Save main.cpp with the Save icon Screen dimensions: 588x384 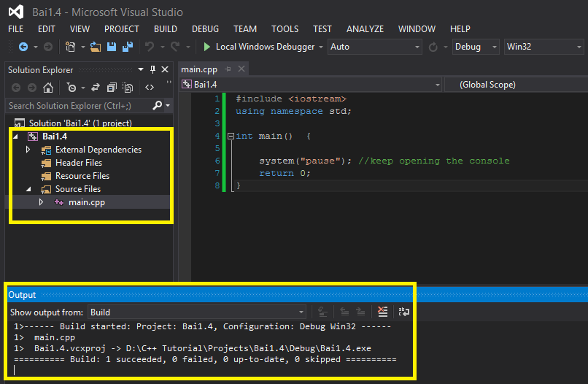[112, 47]
